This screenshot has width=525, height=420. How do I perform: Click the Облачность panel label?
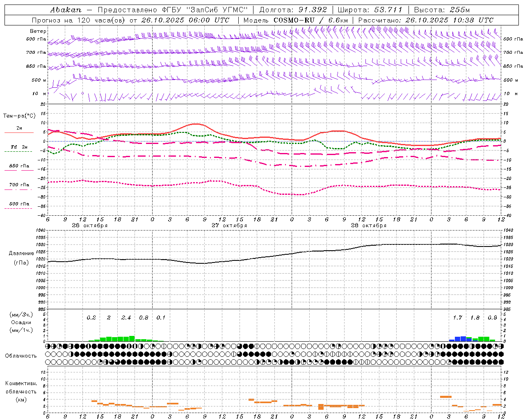21,356
